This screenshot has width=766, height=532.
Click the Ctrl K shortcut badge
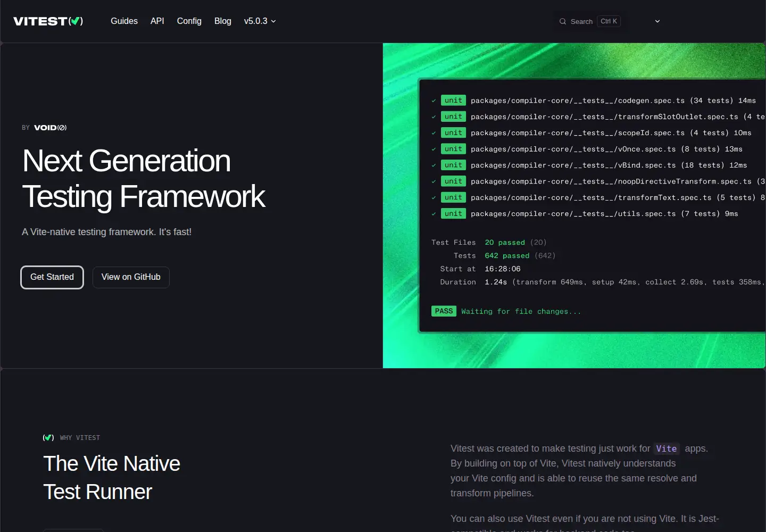609,21
